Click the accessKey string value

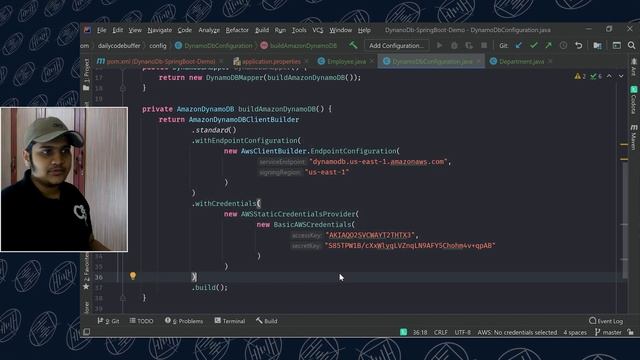tap(370, 235)
